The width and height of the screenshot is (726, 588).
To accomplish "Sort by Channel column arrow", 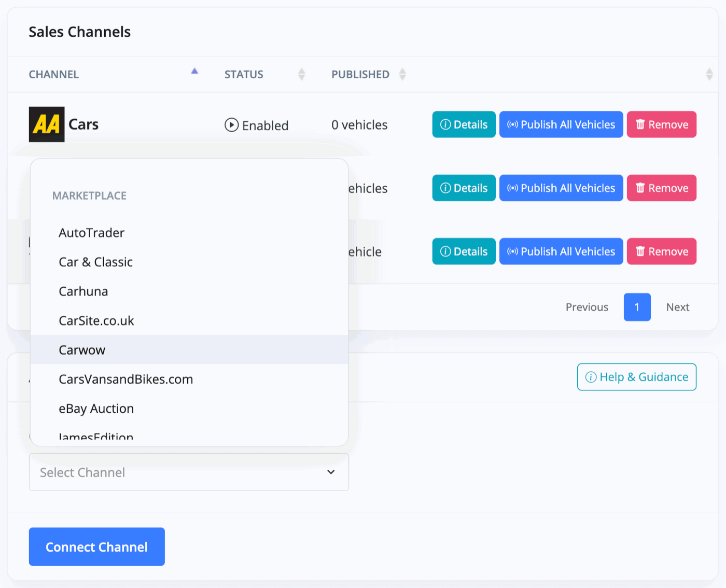I will (194, 72).
